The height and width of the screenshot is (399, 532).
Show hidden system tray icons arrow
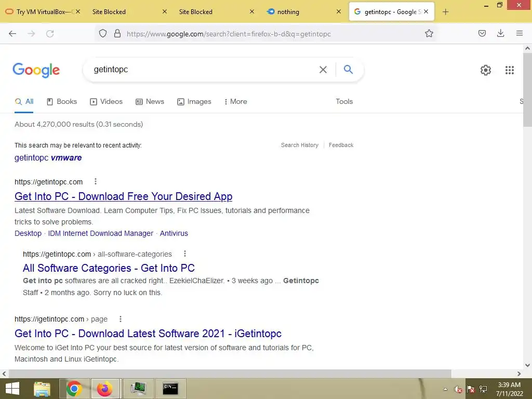click(x=445, y=390)
